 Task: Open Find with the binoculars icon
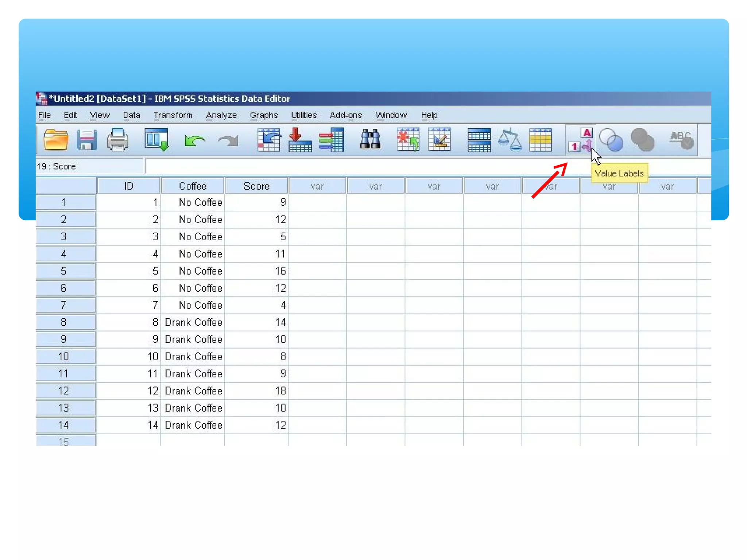[x=370, y=140]
